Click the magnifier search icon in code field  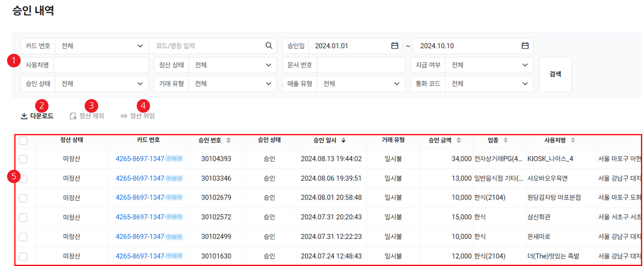pyautogui.click(x=268, y=46)
